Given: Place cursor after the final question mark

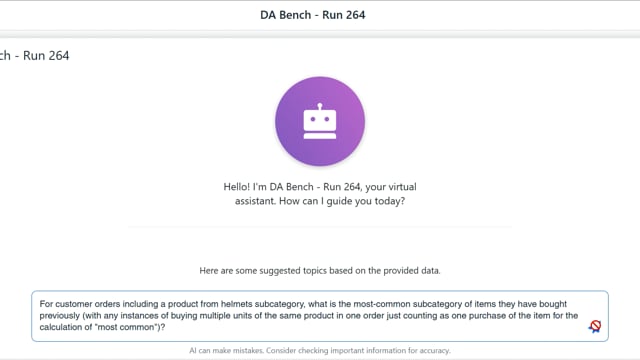Looking at the screenshot, I should pos(166,327).
